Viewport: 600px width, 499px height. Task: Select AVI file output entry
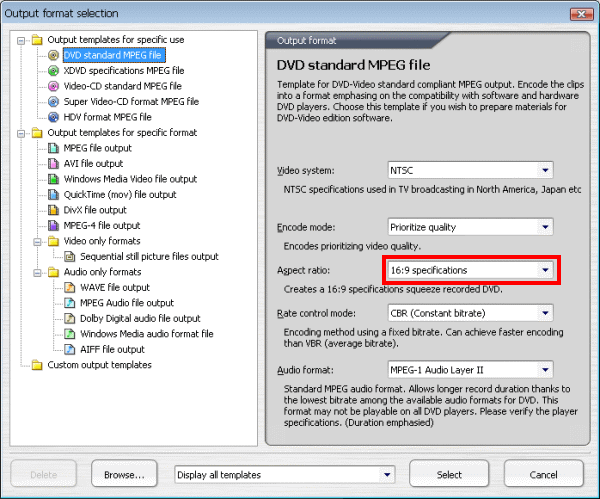(93, 163)
